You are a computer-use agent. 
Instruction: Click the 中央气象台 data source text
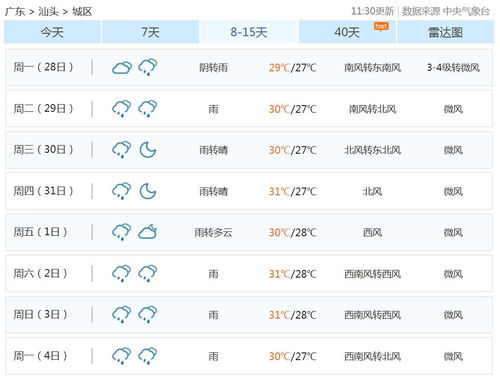(466, 11)
